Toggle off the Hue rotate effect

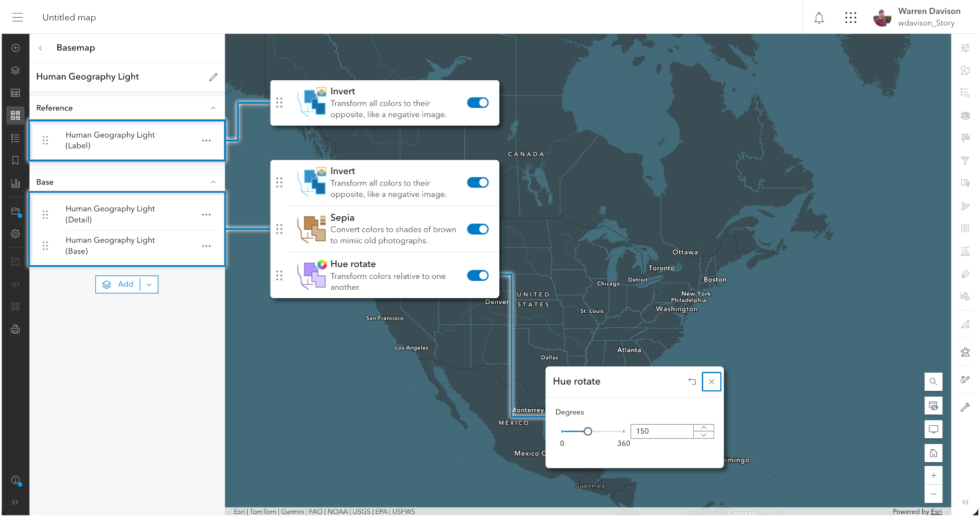pyautogui.click(x=477, y=275)
